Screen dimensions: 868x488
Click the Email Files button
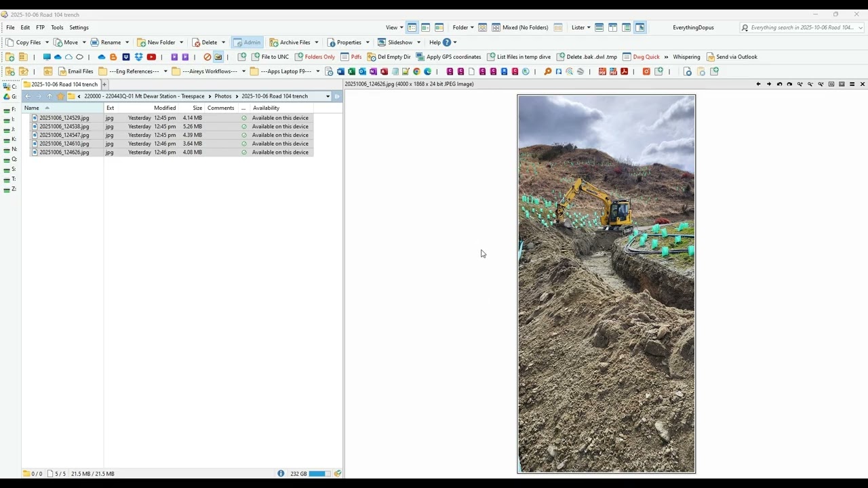76,71
